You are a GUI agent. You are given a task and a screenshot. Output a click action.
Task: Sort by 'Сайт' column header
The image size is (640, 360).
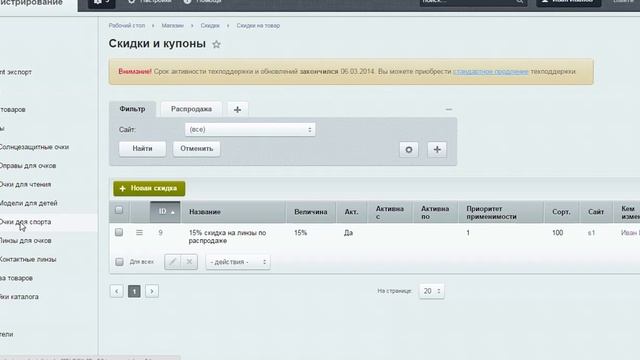tap(596, 212)
